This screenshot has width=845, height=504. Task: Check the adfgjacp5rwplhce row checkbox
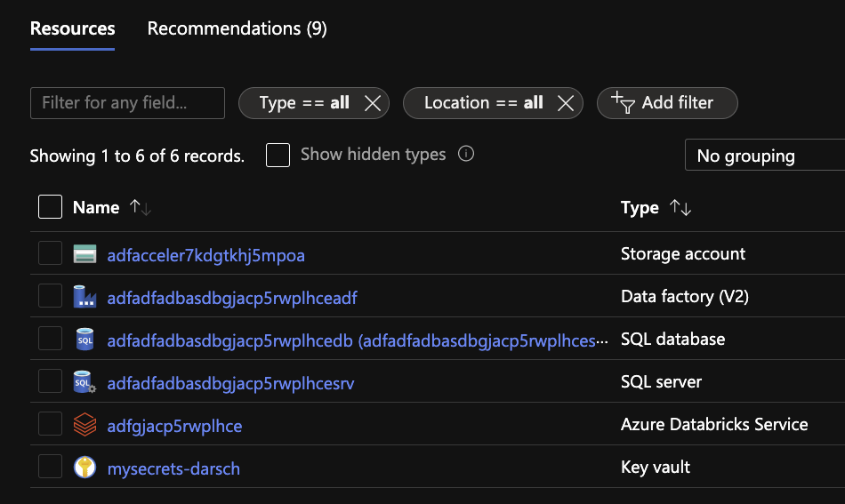click(50, 423)
